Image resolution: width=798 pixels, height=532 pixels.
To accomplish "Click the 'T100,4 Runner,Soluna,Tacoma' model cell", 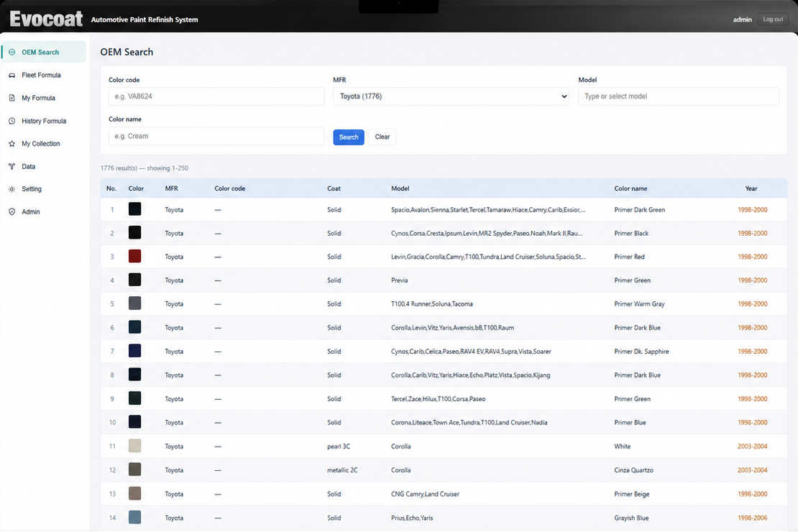I will 431,304.
